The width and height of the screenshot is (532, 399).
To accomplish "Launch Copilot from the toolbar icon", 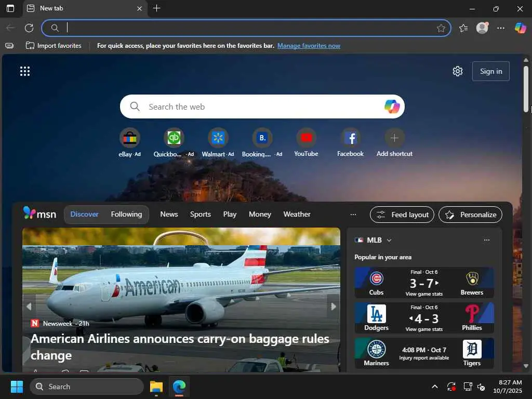I will (x=520, y=28).
